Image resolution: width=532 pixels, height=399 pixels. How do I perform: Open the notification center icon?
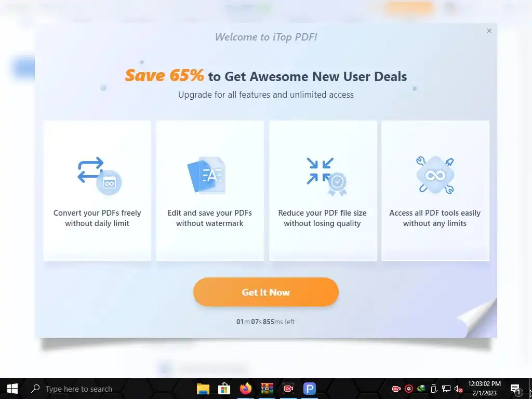click(515, 389)
